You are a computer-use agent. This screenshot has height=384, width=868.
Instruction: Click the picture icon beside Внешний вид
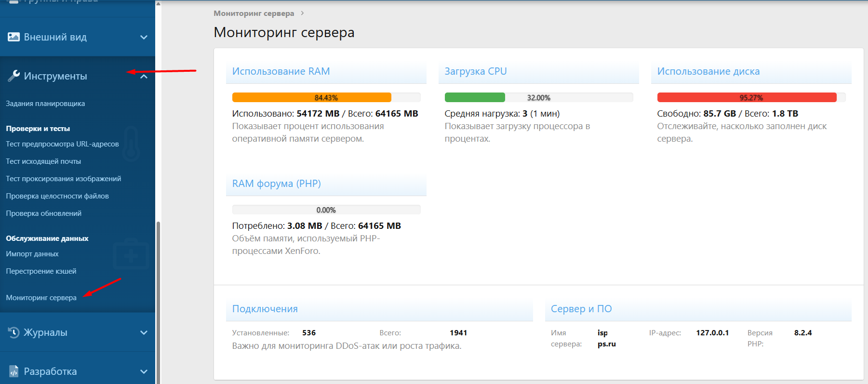point(13,37)
